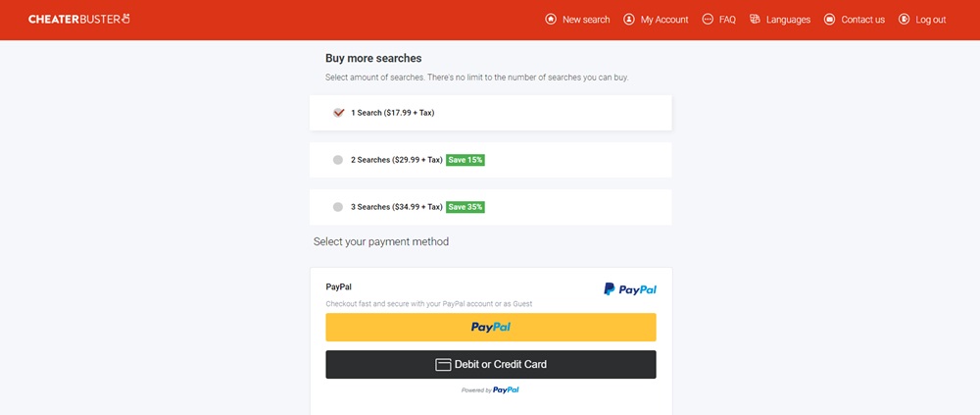980x415 pixels.
Task: Pick the 3 Searches radio button
Action: click(x=338, y=207)
